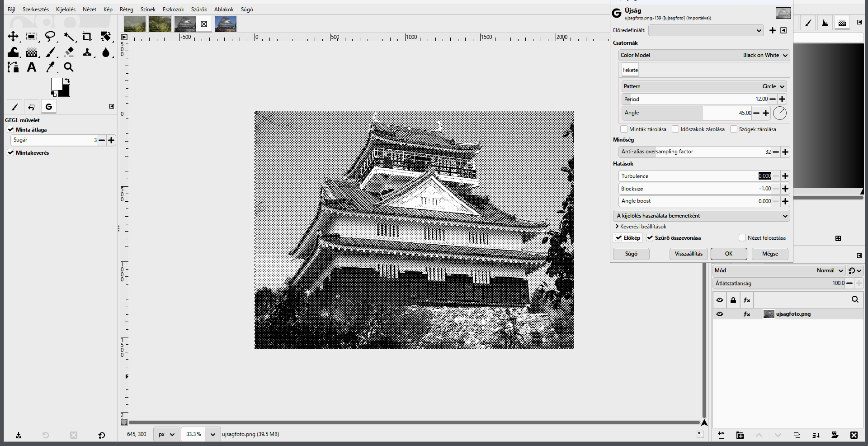The width and height of the screenshot is (868, 446).
Task: Confirm the filter with OK
Action: (x=729, y=254)
